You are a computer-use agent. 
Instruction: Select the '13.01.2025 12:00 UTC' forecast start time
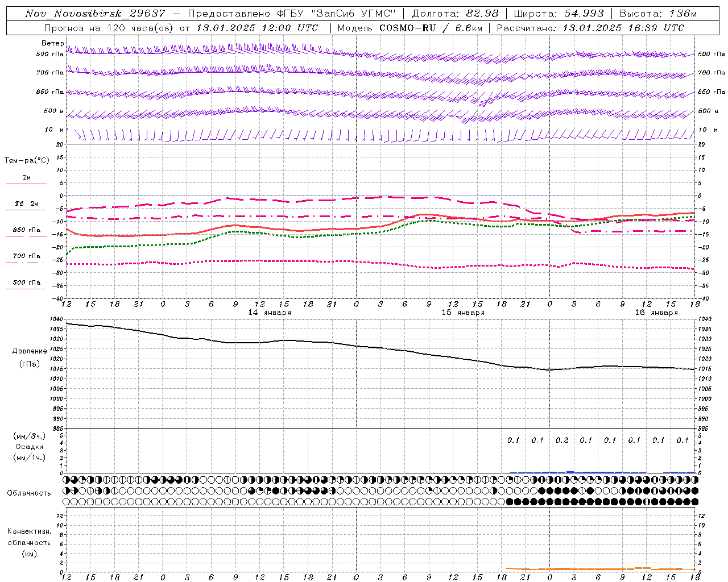click(257, 28)
